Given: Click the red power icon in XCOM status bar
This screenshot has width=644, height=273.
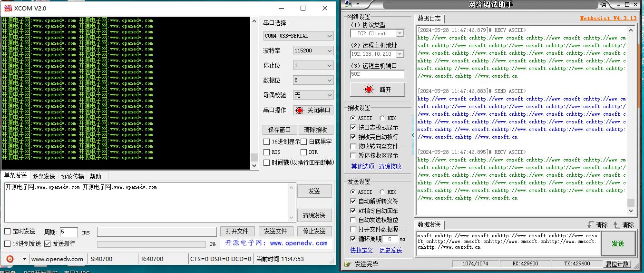Looking at the screenshot, I should pos(10,259).
